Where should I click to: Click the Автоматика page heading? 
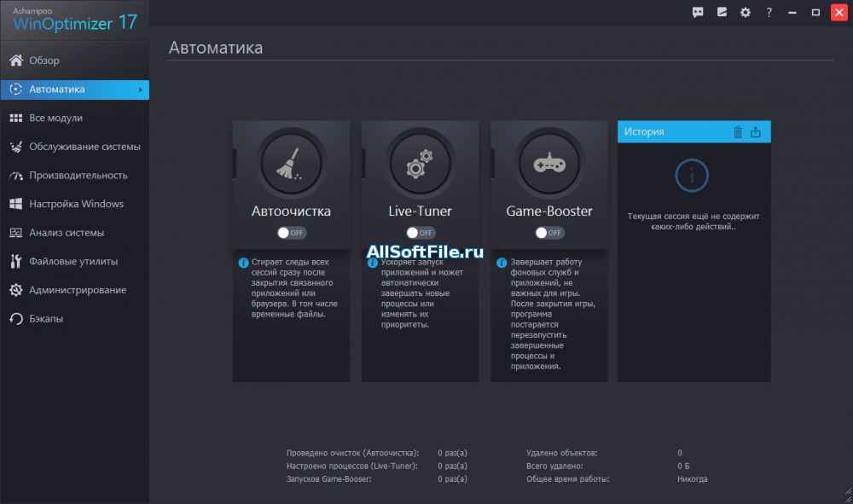[x=216, y=48]
